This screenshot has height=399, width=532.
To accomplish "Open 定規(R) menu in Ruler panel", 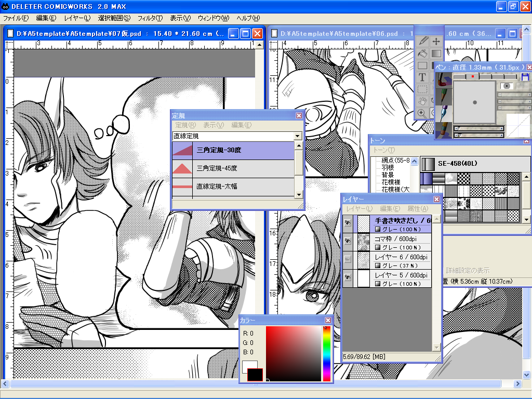I will click(185, 125).
